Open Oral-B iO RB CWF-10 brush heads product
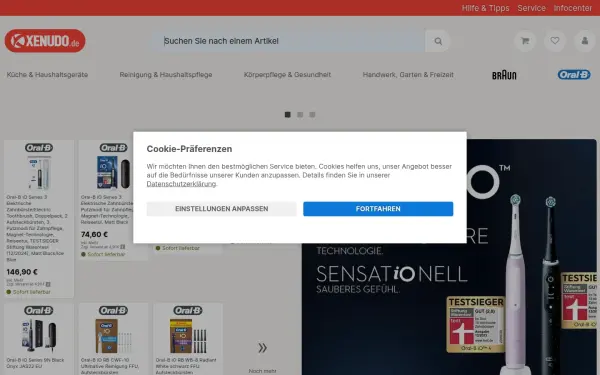 (113, 339)
